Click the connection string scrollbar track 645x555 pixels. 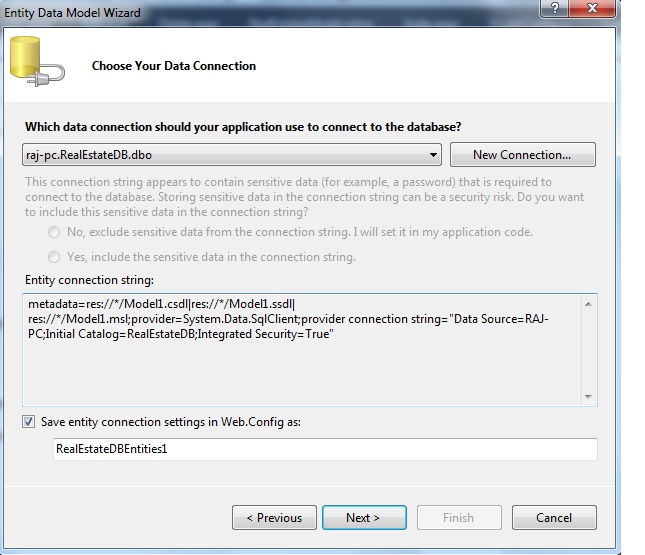pyautogui.click(x=589, y=350)
